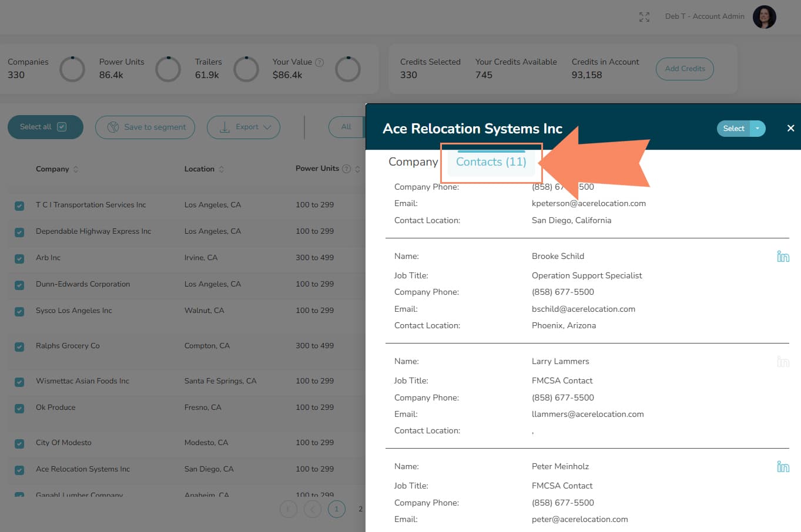Click Your Value help icon

tap(319, 62)
